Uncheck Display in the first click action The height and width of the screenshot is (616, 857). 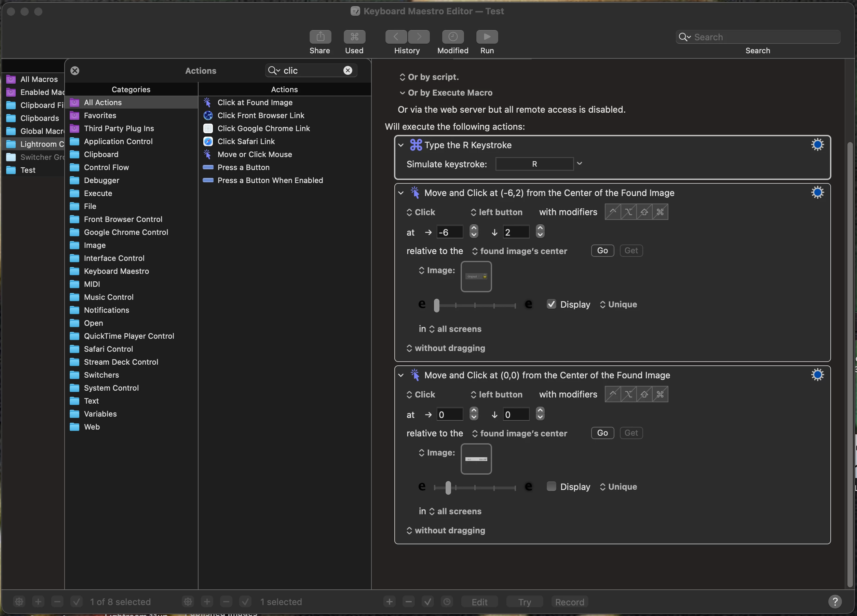pyautogui.click(x=551, y=304)
